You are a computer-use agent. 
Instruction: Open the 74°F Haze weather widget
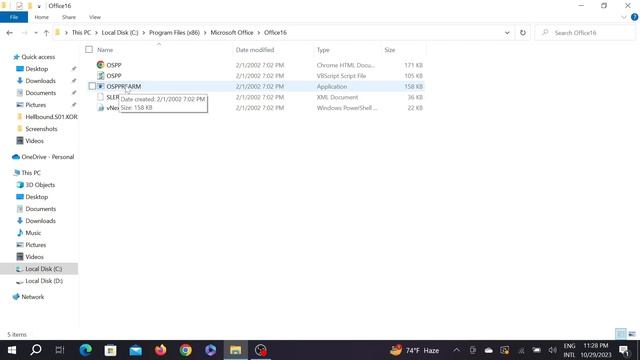point(415,350)
